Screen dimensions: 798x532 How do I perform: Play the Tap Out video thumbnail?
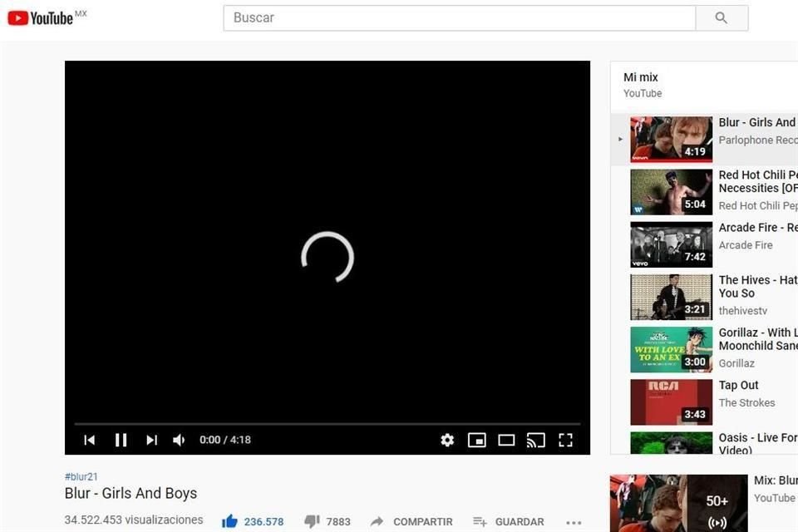point(672,401)
